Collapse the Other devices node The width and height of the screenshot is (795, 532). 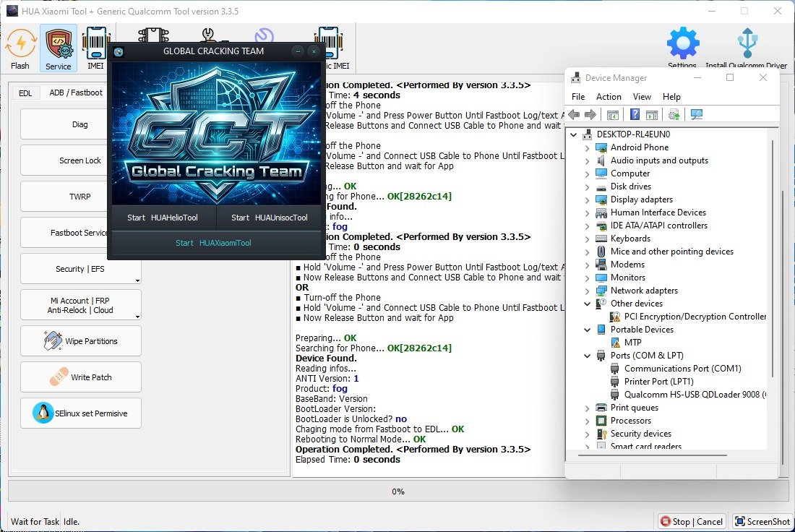587,304
